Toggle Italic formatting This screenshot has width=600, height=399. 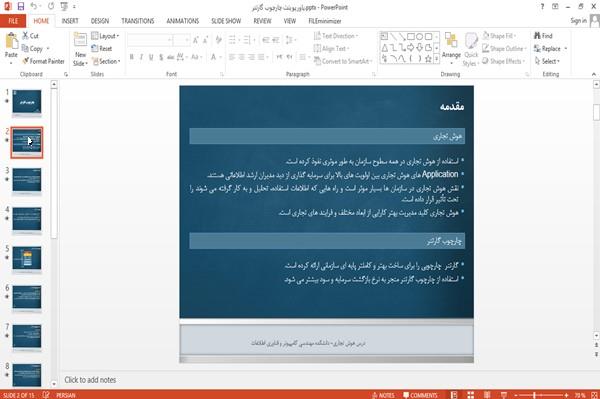tap(141, 57)
